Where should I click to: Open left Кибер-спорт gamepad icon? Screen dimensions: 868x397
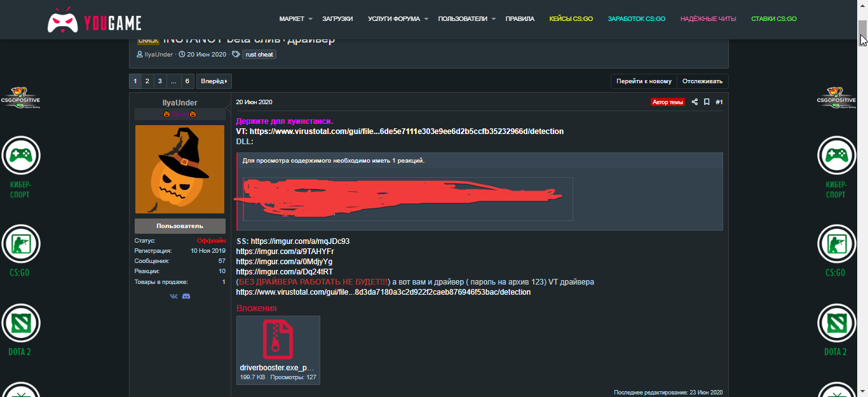click(x=20, y=156)
